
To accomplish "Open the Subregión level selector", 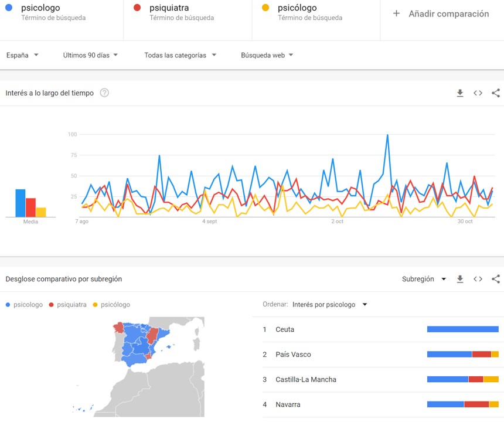I will click(424, 280).
